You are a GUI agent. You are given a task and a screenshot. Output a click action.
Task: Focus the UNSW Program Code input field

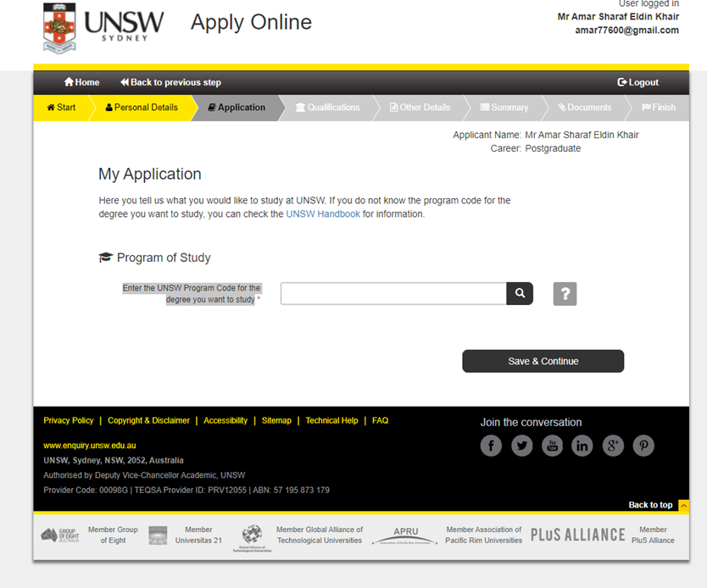click(393, 294)
